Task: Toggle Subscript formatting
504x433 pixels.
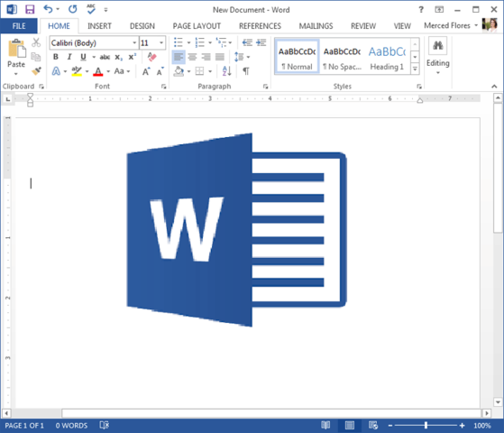Action: (x=119, y=57)
